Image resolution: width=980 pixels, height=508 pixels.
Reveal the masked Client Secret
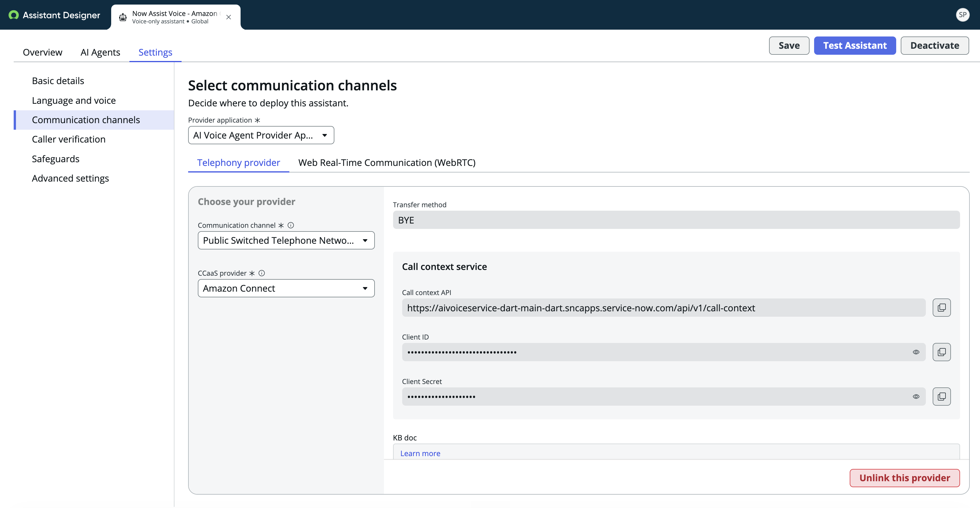click(916, 397)
